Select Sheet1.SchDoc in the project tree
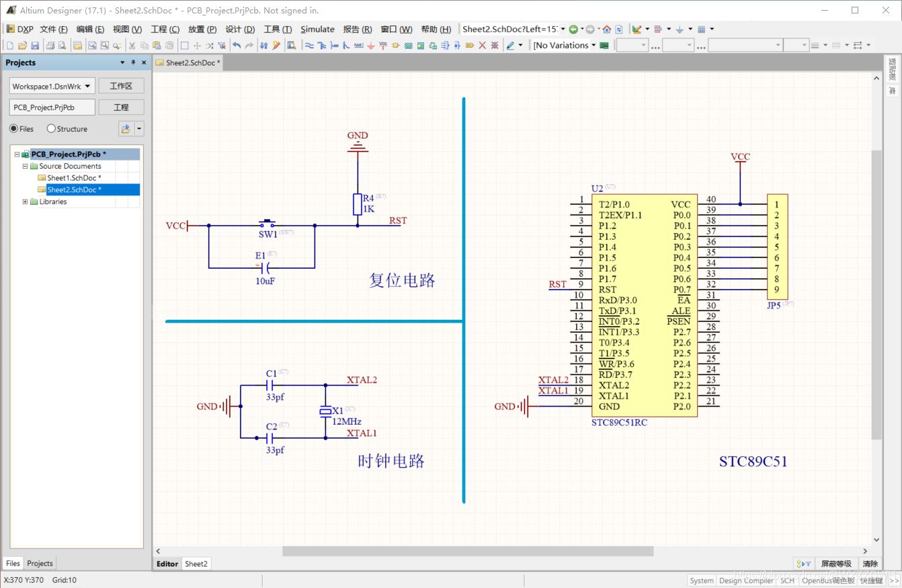Screen dimensions: 902x588 pyautogui.click(x=74, y=178)
